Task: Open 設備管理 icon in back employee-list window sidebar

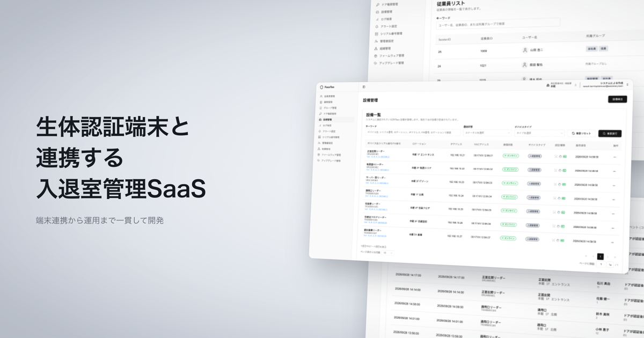Action: (377, 11)
